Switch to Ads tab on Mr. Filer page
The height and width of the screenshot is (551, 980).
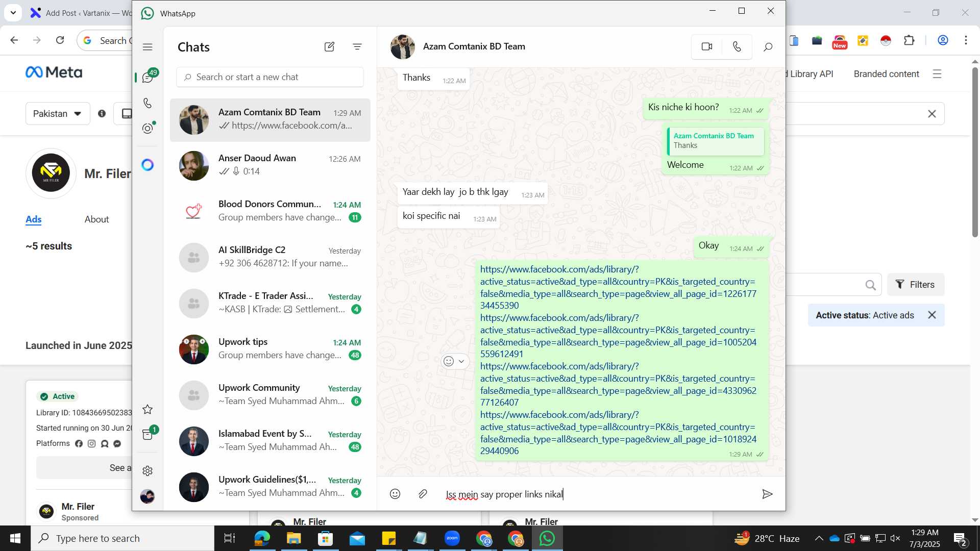pyautogui.click(x=33, y=219)
